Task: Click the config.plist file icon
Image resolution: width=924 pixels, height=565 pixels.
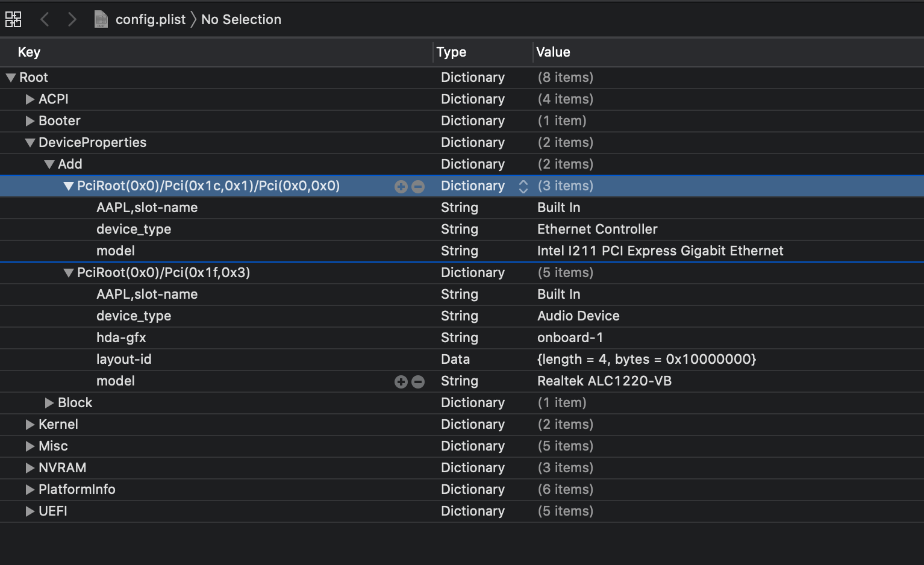Action: 101,19
